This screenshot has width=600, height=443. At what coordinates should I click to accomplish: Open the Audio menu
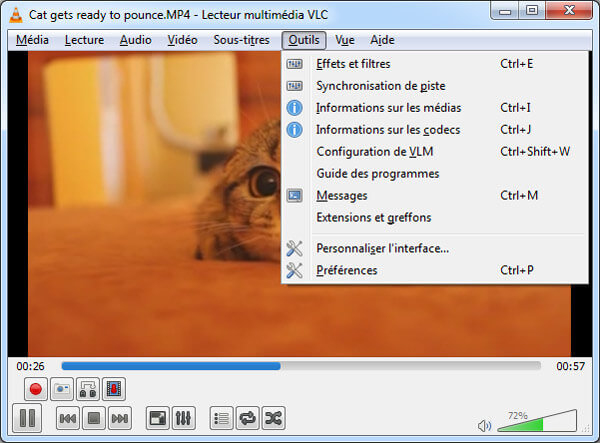135,40
